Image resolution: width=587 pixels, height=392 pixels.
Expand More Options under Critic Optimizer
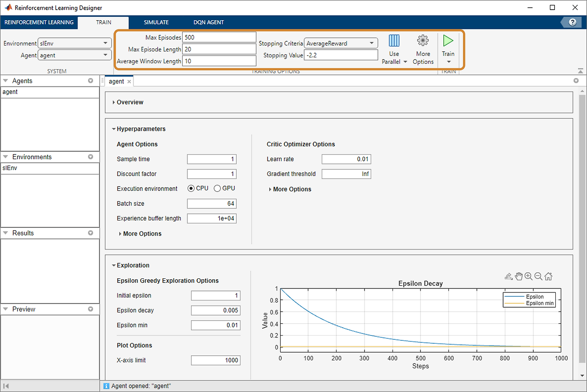pos(270,189)
